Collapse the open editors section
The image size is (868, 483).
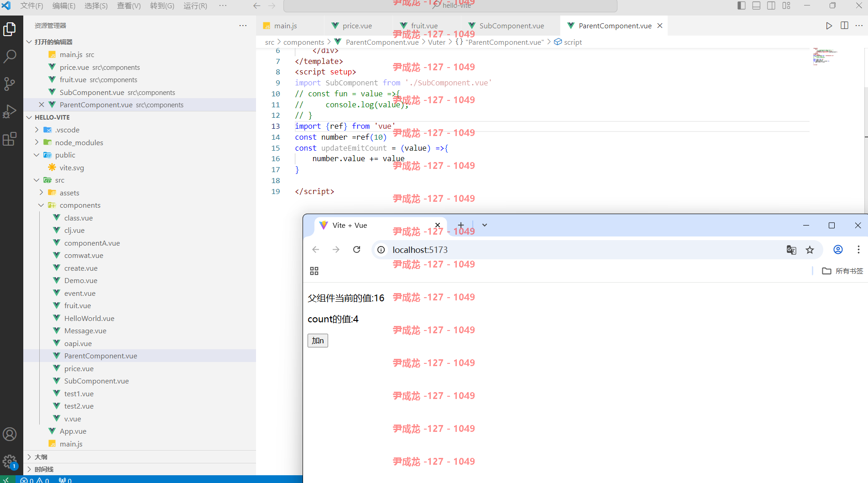click(29, 42)
